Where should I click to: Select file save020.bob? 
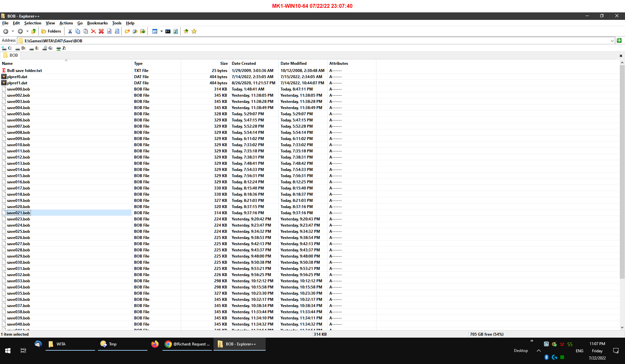point(19,207)
